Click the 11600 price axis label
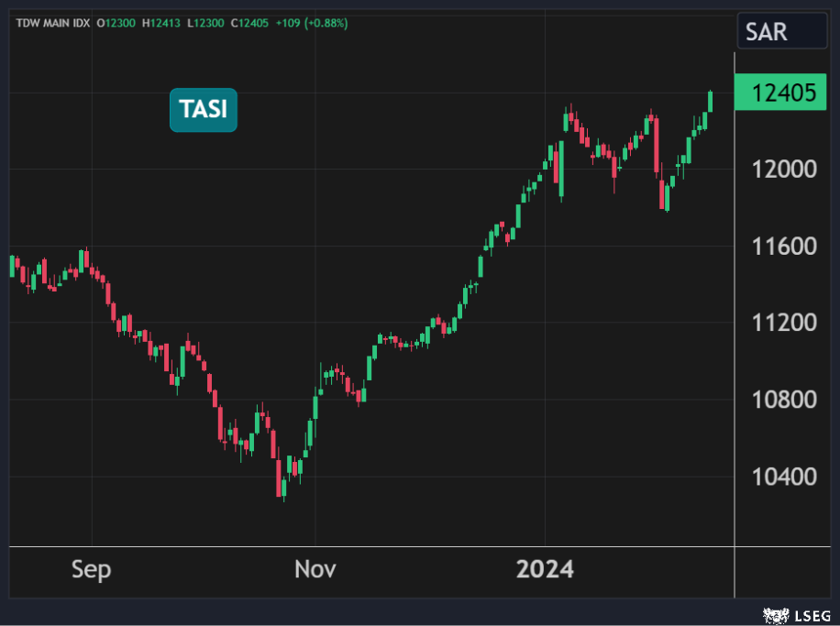 point(784,247)
